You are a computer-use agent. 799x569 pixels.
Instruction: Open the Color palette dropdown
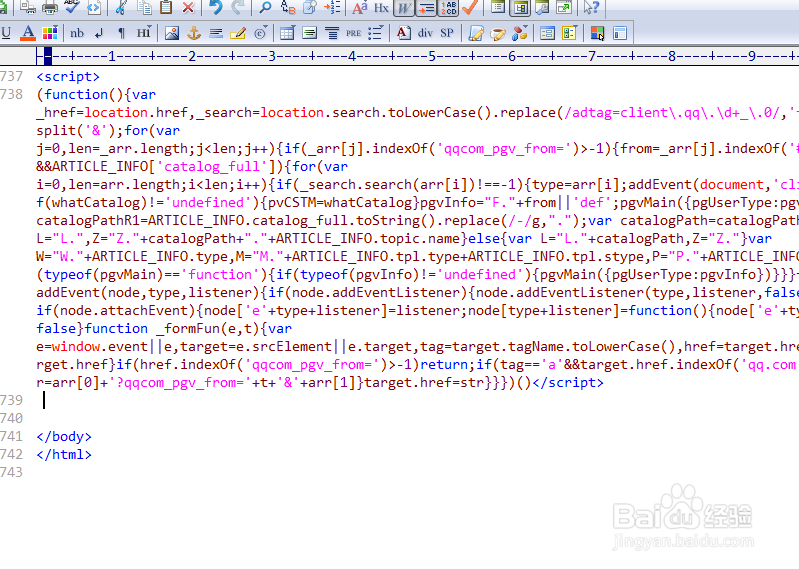(50, 33)
